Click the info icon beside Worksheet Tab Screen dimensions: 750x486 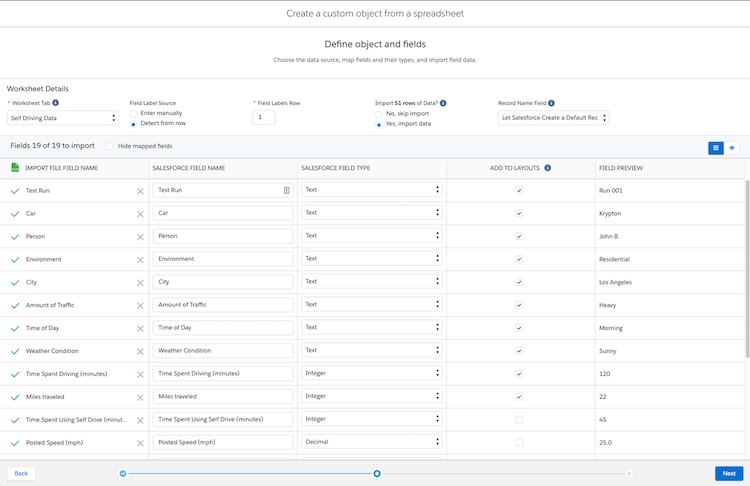pos(55,103)
